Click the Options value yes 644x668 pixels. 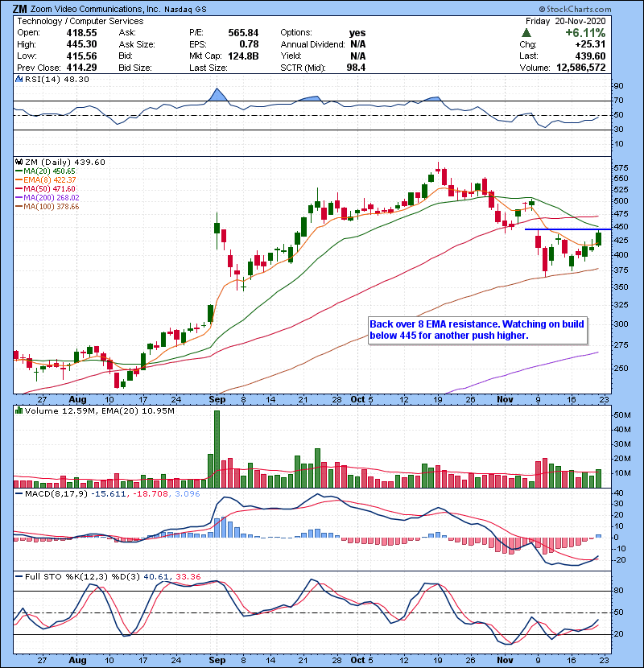[x=357, y=33]
